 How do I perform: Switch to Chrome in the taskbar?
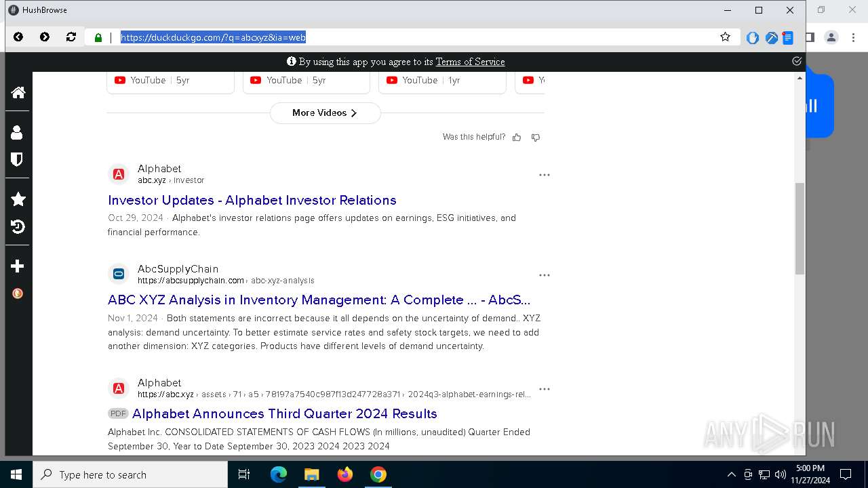pos(378,474)
